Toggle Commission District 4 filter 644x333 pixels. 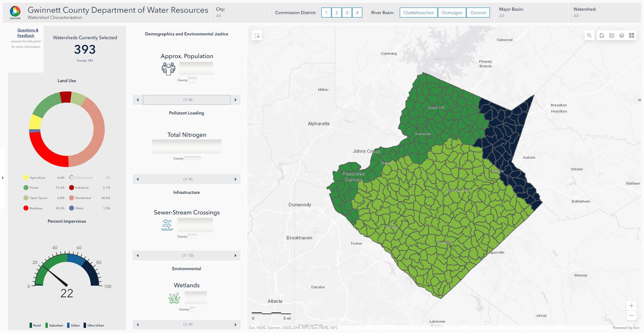[x=357, y=13]
